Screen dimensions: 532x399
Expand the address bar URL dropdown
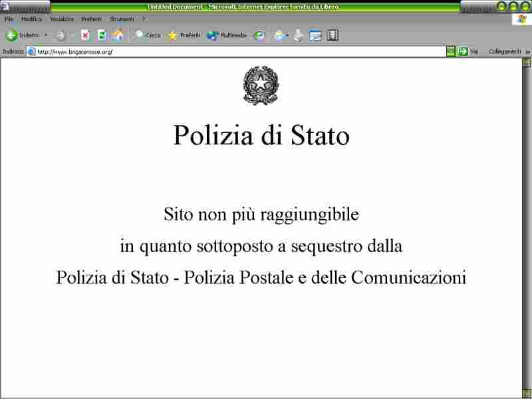click(450, 51)
